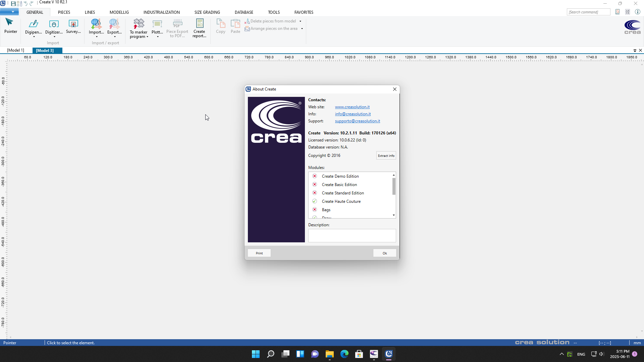Open the Survey import tool
Screen dimensions: 644x362
tap(73, 24)
